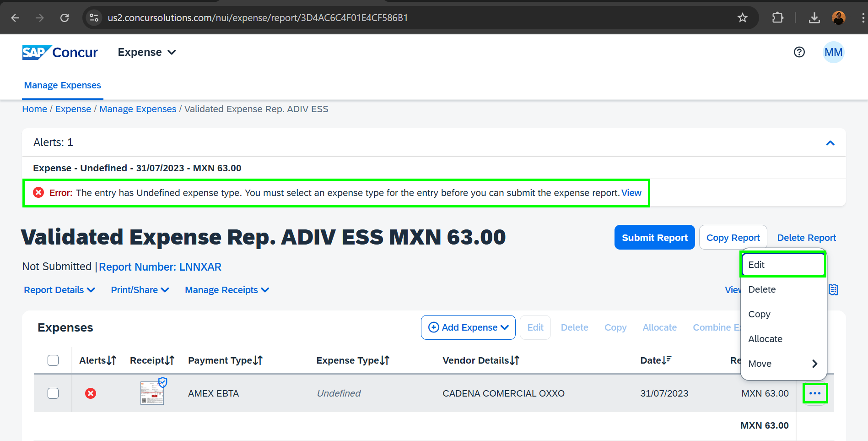Screen dimensions: 868x441
Task: Open the three-dot menu on the expense row
Action: point(815,393)
